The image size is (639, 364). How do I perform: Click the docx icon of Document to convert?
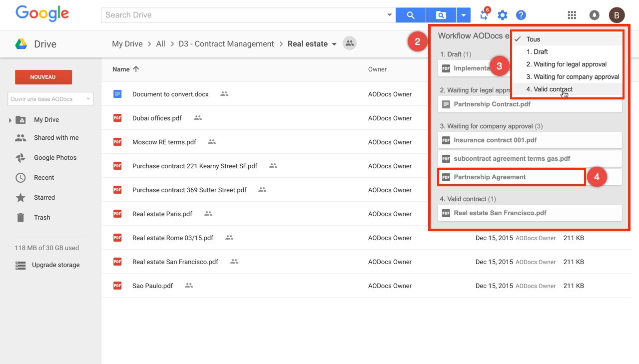coord(117,94)
